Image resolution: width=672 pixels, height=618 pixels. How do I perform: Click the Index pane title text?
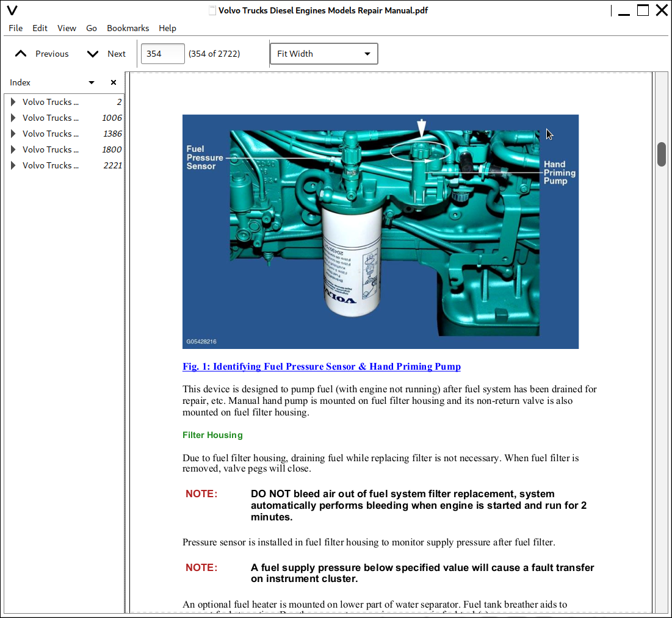click(20, 82)
